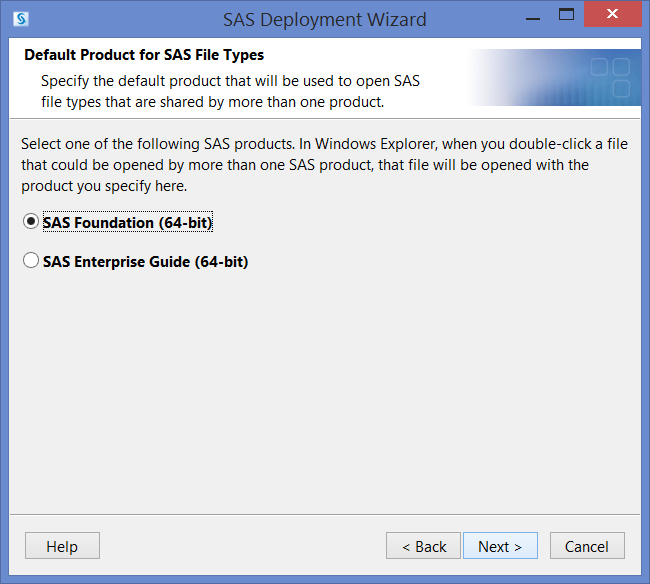Click the SAS logo icon in title bar
The height and width of the screenshot is (584, 650).
pyautogui.click(x=21, y=19)
